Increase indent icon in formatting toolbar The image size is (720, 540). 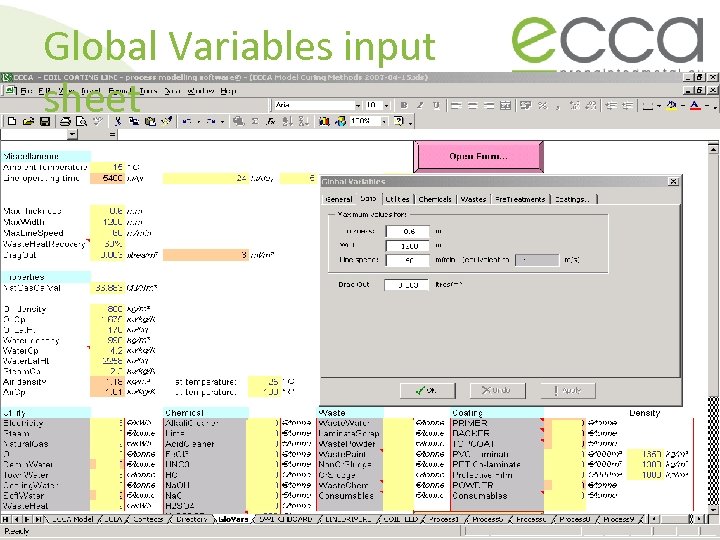(627, 106)
